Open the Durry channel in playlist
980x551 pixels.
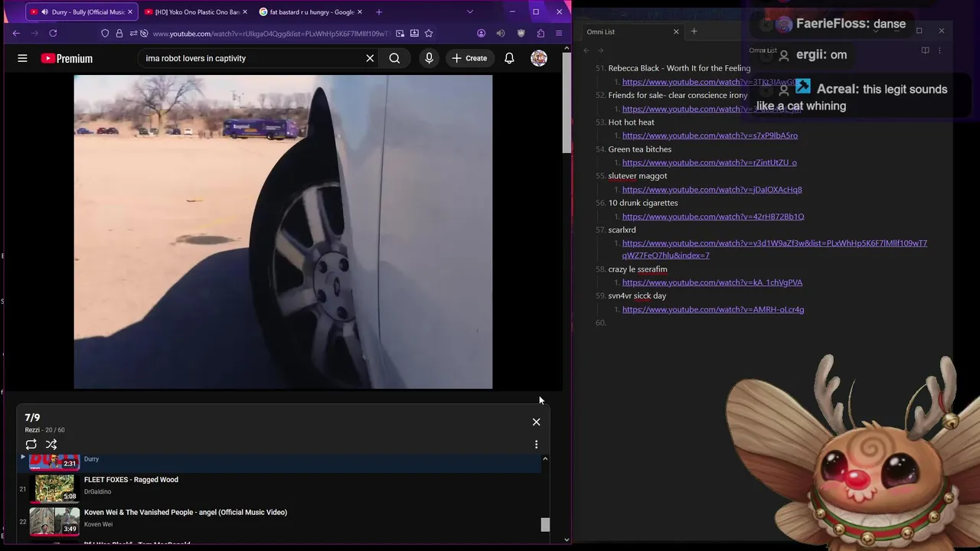coord(91,459)
